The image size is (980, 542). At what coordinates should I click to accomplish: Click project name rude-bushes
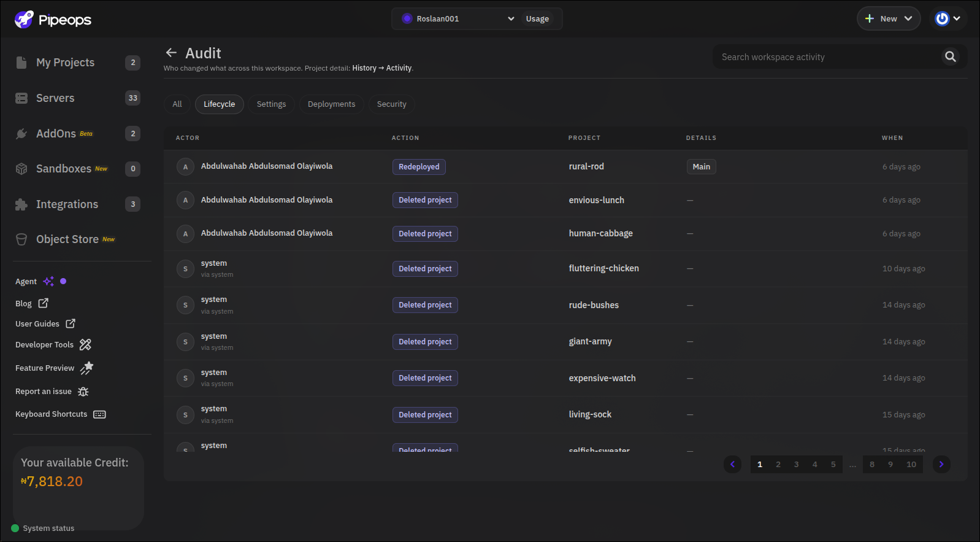coord(594,305)
